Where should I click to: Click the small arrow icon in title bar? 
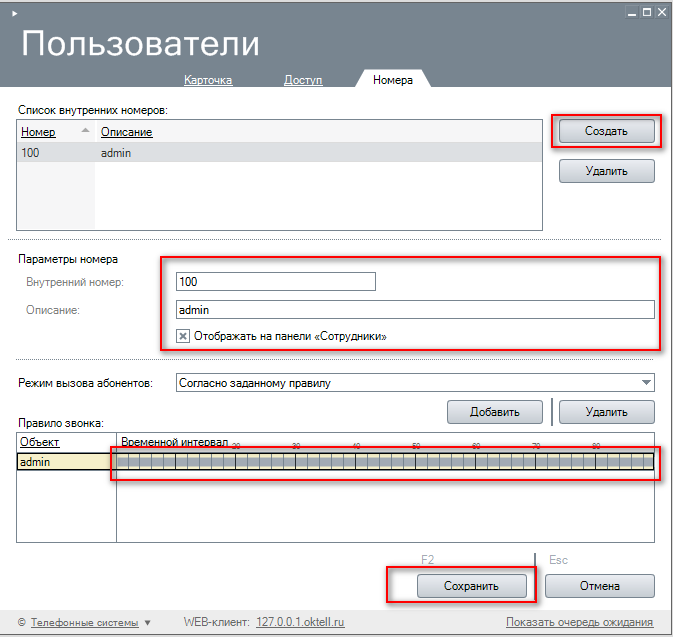click(x=13, y=11)
